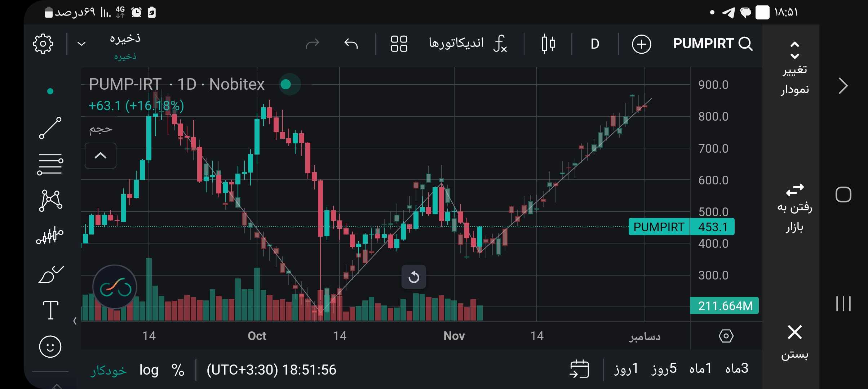Select the trend line drawing tool
Screen dimensions: 868x389
coord(50,128)
